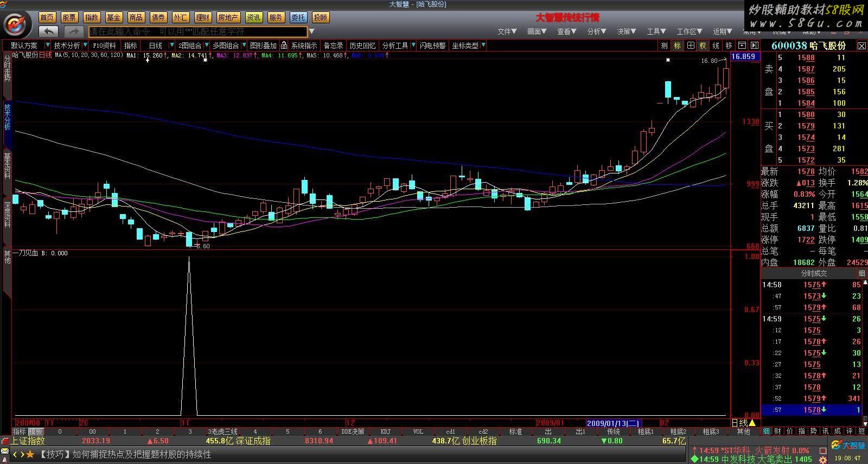Click the F10资料 toolbar button

(x=104, y=46)
